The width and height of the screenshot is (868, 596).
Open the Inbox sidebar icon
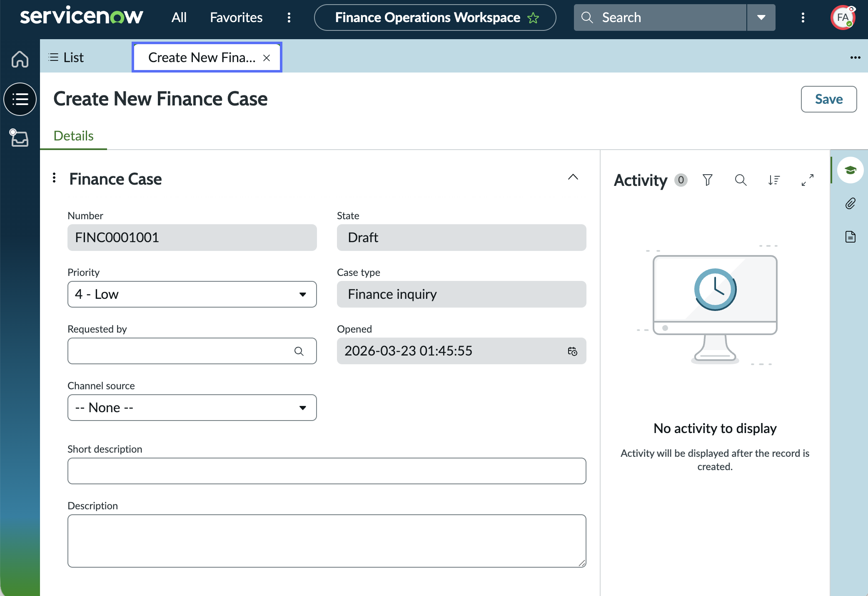[x=19, y=138]
